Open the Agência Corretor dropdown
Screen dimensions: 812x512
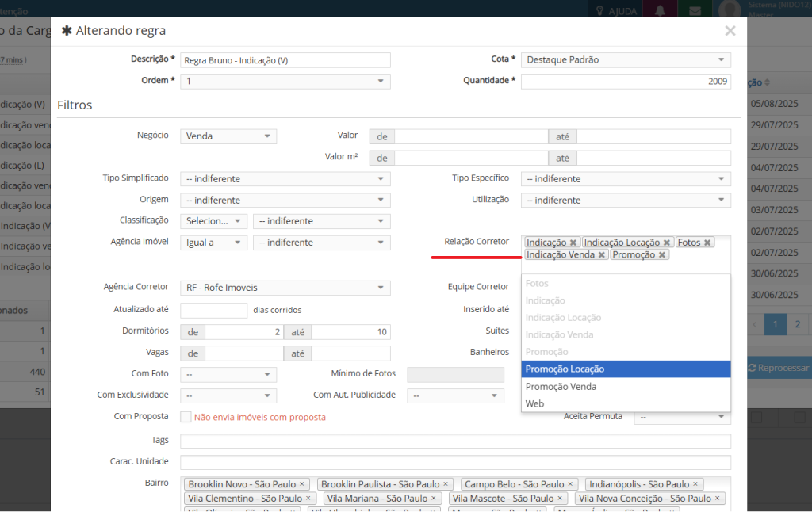(285, 288)
